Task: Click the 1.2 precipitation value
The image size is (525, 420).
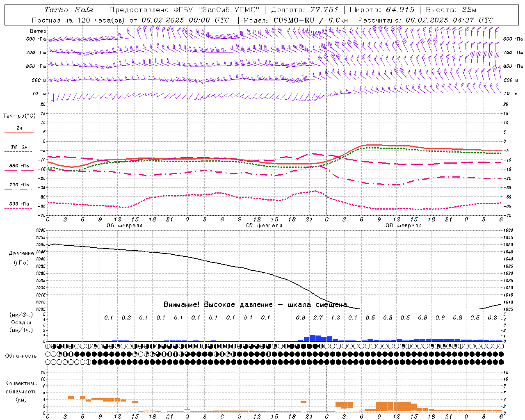Action: tap(336, 317)
